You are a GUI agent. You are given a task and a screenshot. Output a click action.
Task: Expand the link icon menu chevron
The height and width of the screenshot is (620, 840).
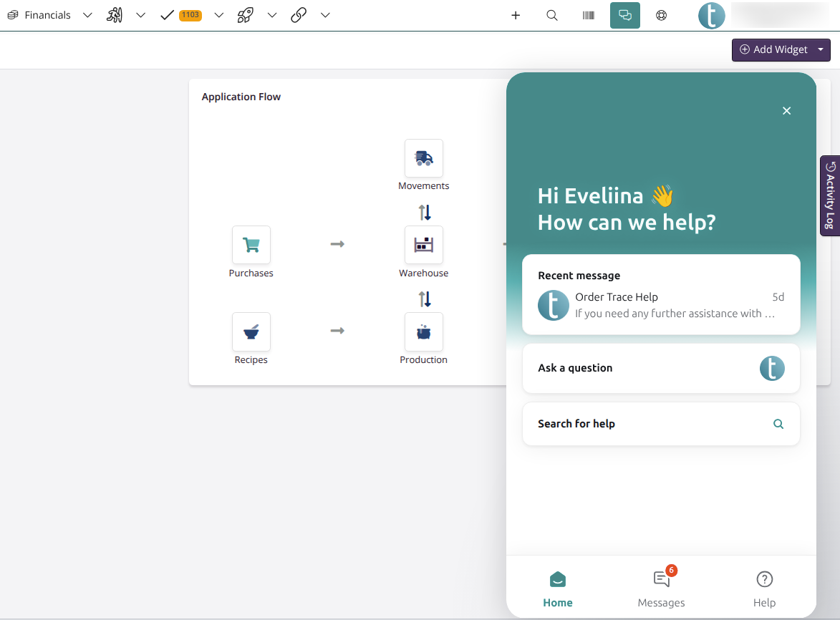324,15
